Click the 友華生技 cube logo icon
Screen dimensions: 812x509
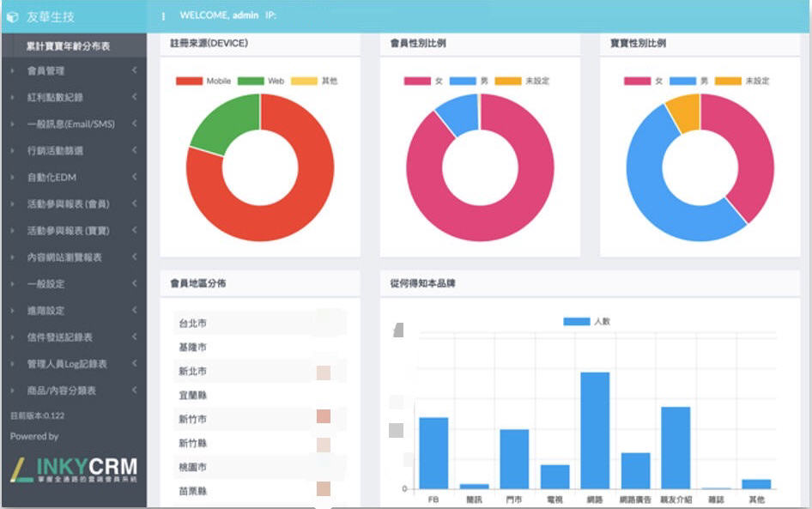click(x=12, y=16)
